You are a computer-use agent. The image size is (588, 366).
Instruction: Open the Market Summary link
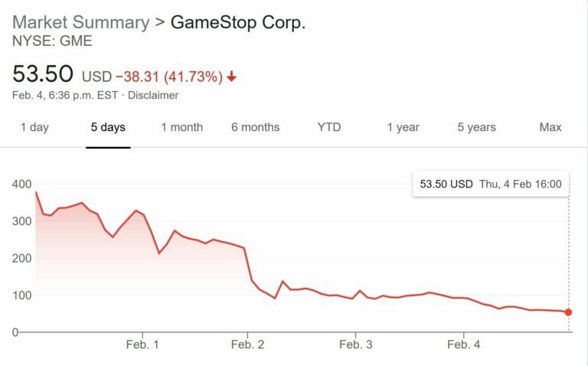pos(80,22)
